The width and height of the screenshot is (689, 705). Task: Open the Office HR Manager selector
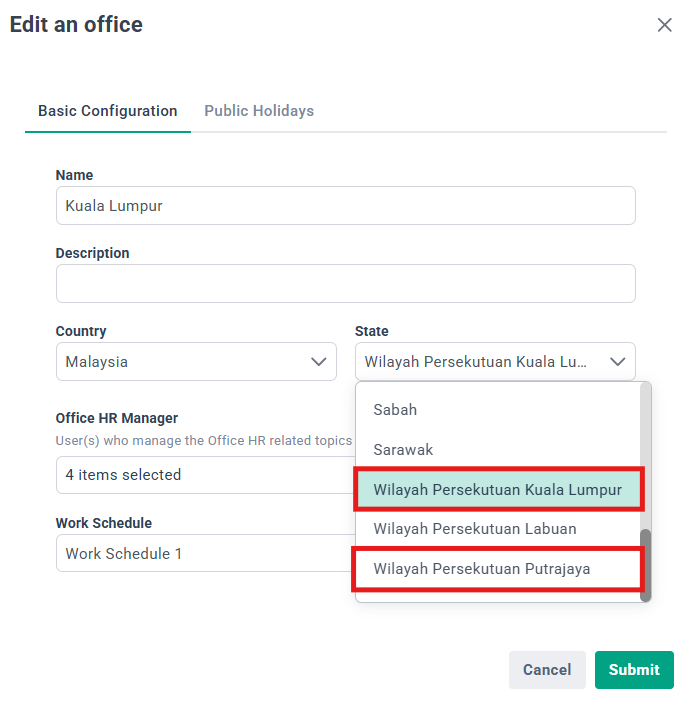click(x=200, y=475)
